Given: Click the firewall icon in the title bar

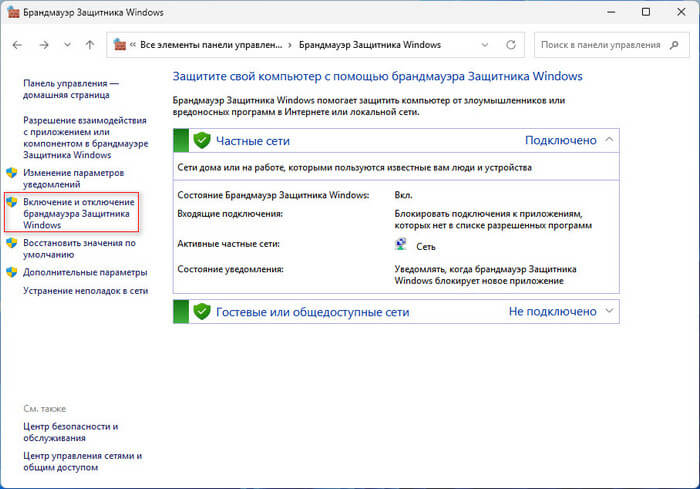Looking at the screenshot, I should [14, 13].
